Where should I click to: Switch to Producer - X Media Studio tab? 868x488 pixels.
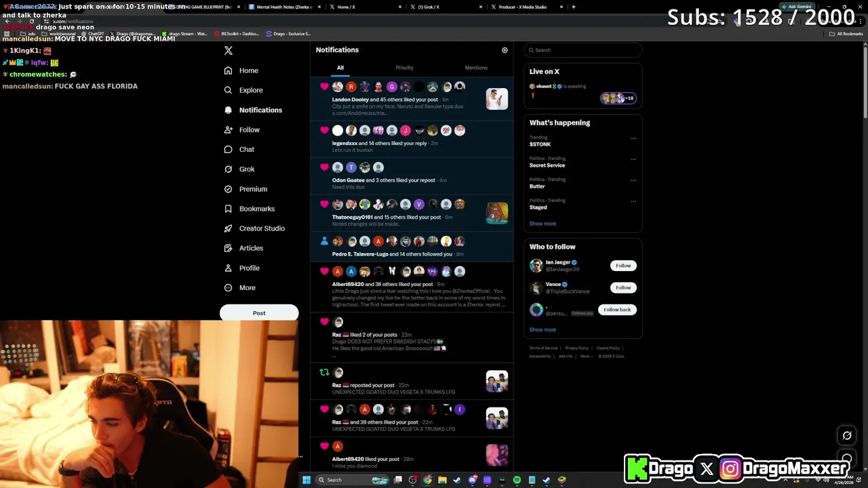528,7
